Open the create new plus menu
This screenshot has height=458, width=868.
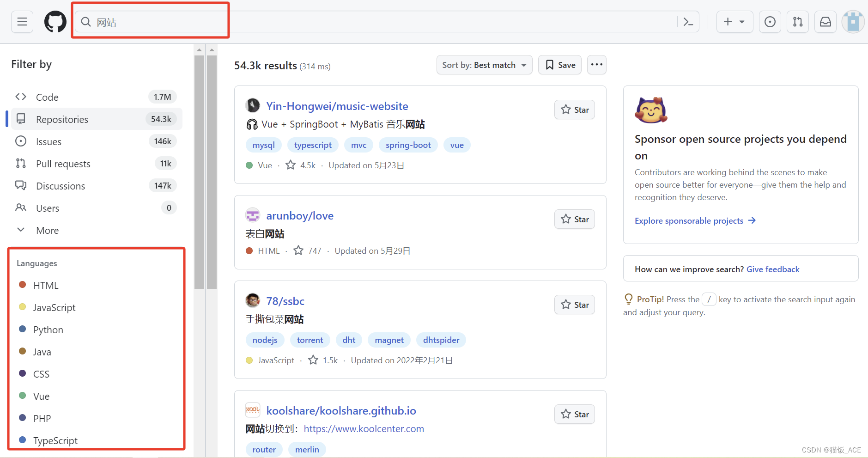(x=734, y=22)
